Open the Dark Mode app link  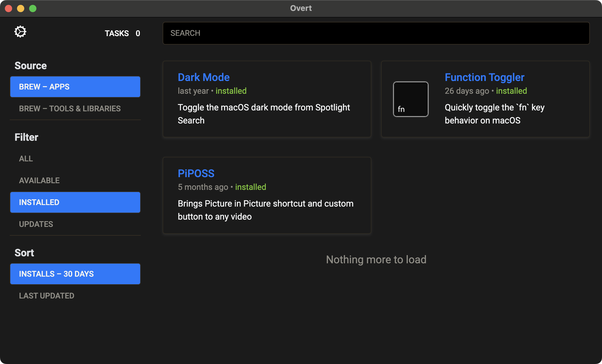coord(204,77)
